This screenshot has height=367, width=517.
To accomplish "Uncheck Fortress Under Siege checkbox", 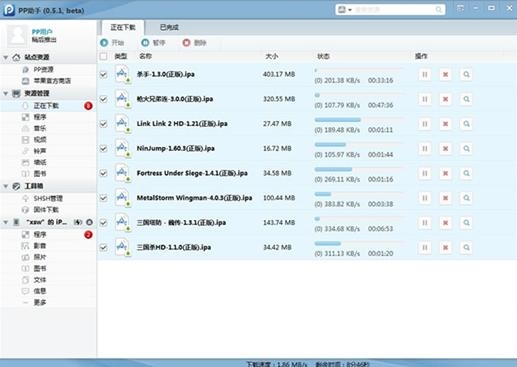I will tap(103, 173).
